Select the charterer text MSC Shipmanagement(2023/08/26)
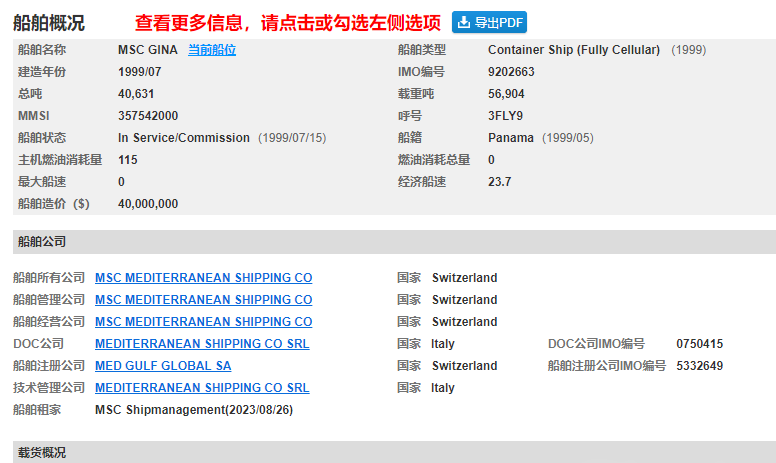 (x=194, y=410)
